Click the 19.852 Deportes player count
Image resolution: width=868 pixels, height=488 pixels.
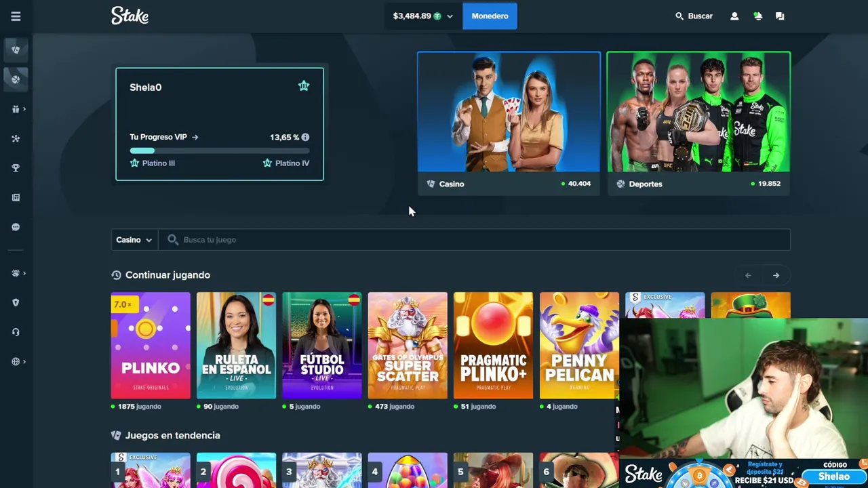tap(769, 184)
